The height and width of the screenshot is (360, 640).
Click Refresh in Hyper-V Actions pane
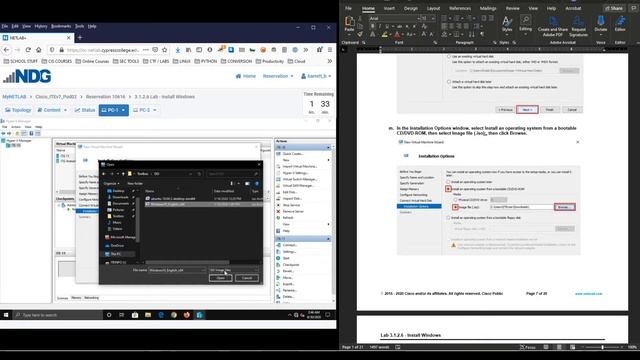(289, 218)
